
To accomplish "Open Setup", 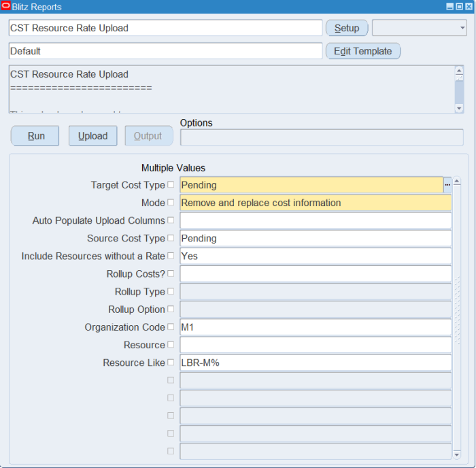I will (x=347, y=28).
